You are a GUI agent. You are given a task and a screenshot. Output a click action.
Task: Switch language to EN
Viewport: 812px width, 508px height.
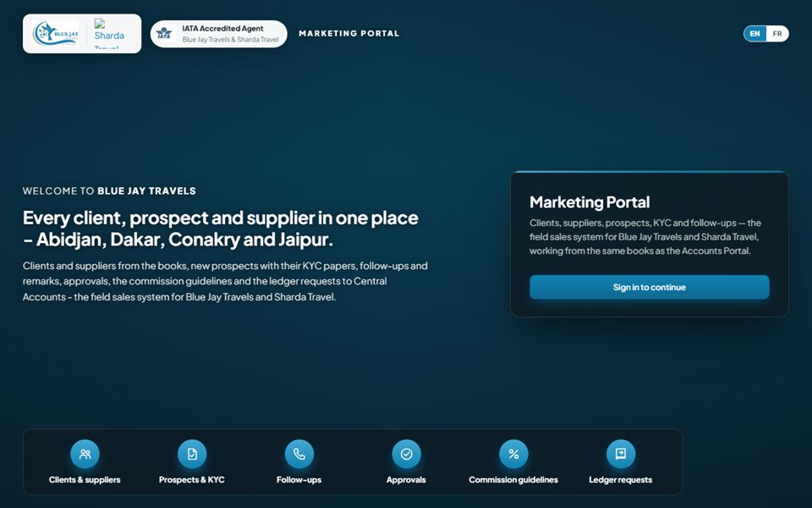coord(755,34)
